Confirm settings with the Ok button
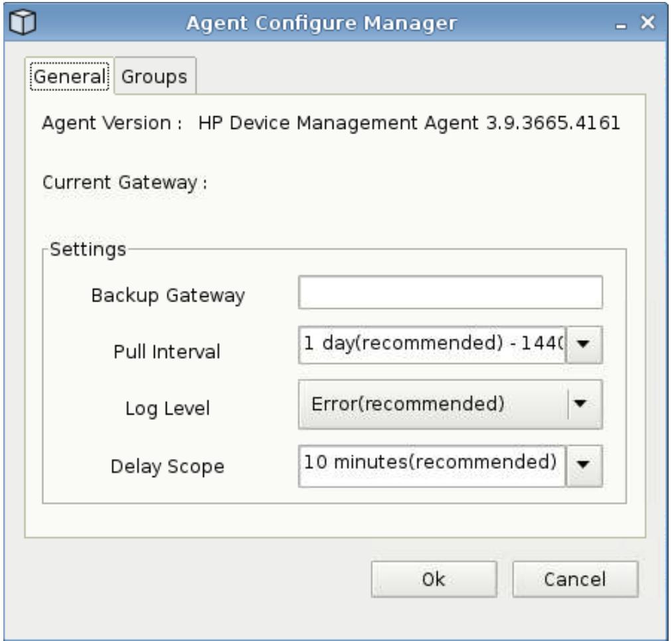Screen dimensions: 672x641 tap(434, 579)
